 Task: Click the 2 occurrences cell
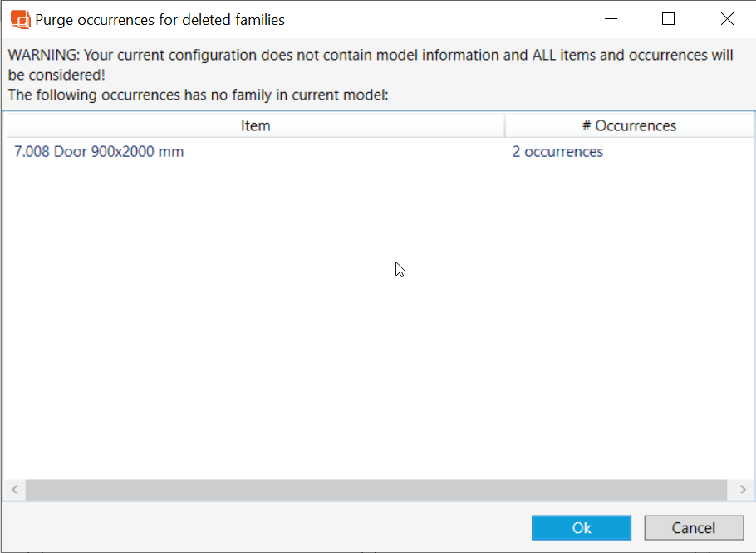click(x=557, y=152)
